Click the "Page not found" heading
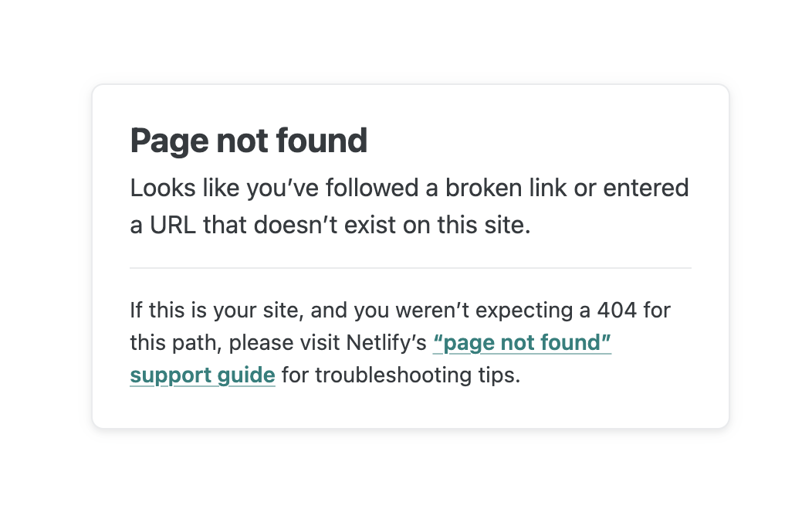 249,141
